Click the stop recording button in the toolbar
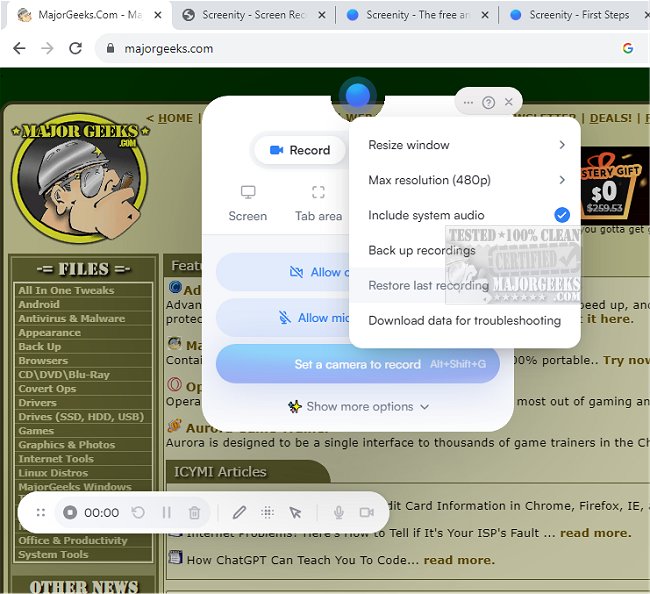Screen dimensions: 650x594 click(70, 513)
